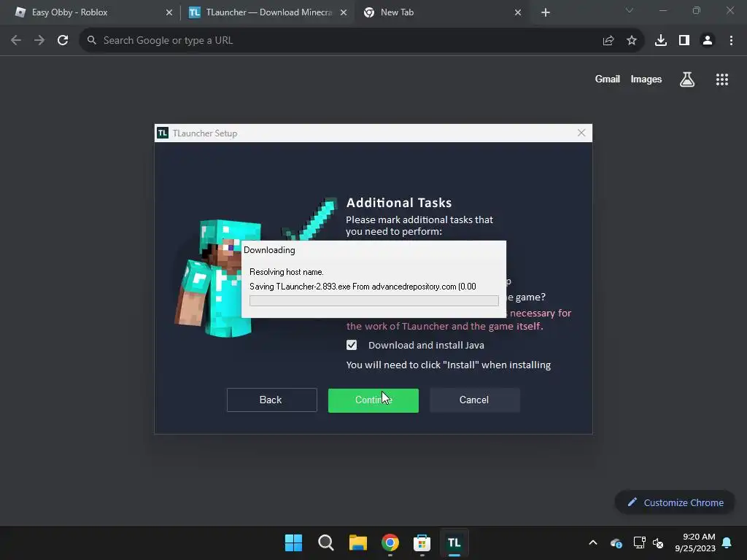The height and width of the screenshot is (560, 747).
Task: Show hidden system tray icons
Action: [x=593, y=542]
